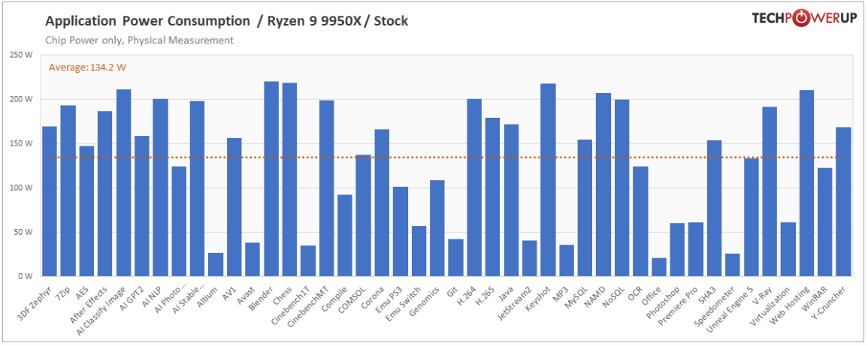Click the blue bar for AI NLP
The image size is (868, 346).
160,188
